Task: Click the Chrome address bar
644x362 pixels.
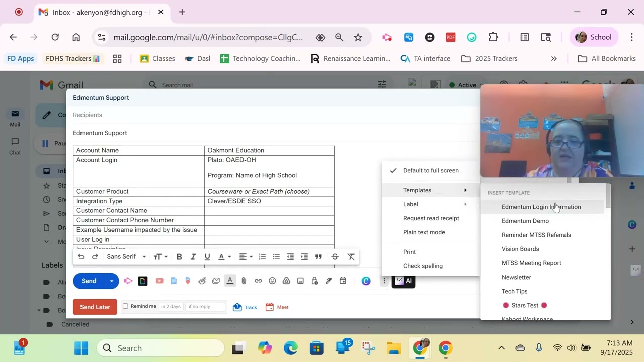Action: click(208, 37)
